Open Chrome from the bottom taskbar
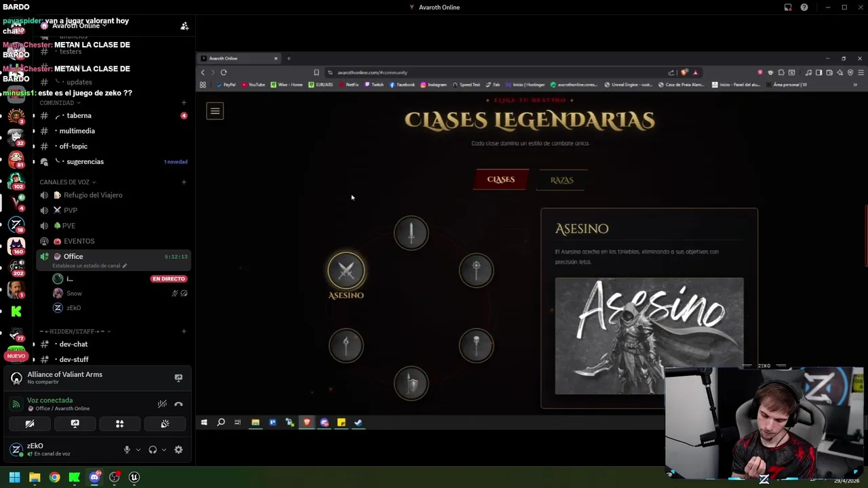868x488 pixels. 54,477
